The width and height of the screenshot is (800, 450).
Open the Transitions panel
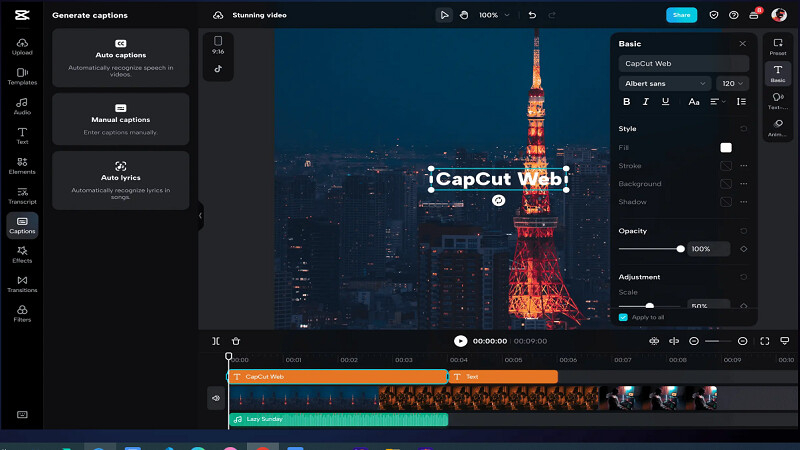22,284
